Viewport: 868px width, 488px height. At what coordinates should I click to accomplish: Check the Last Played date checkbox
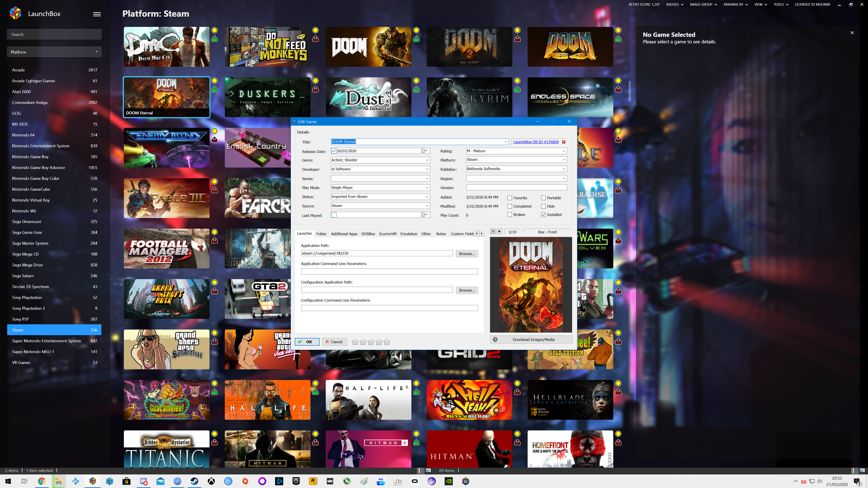[334, 215]
